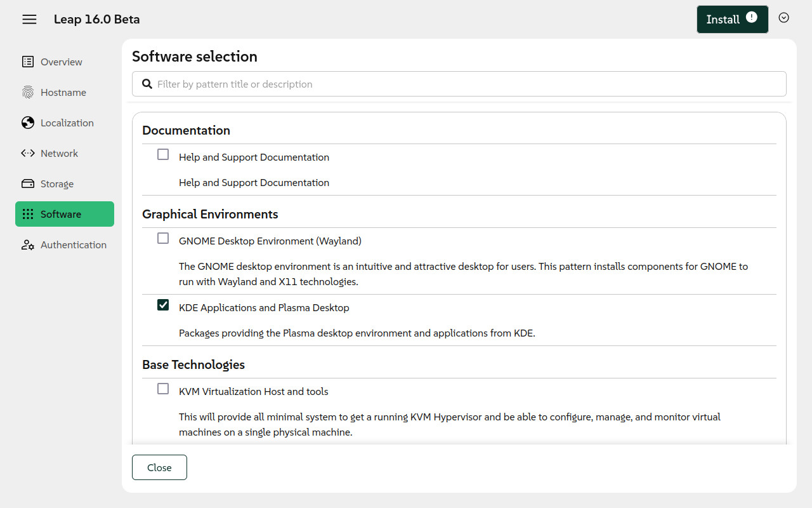
Task: Focus the pattern filter search field
Action: pyautogui.click(x=466, y=84)
